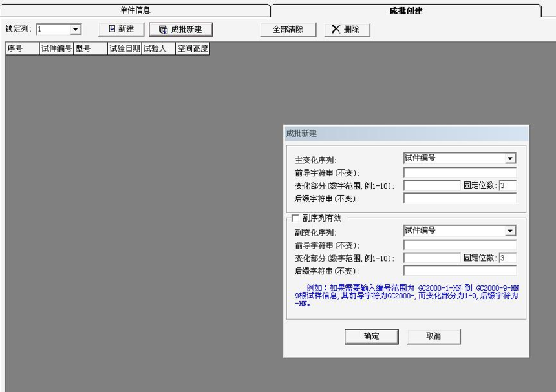Click the 新建 button icon
This screenshot has height=392, width=556.
(x=111, y=29)
